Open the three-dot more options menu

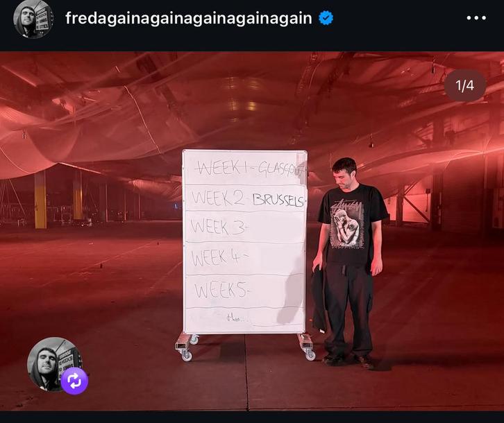476,18
